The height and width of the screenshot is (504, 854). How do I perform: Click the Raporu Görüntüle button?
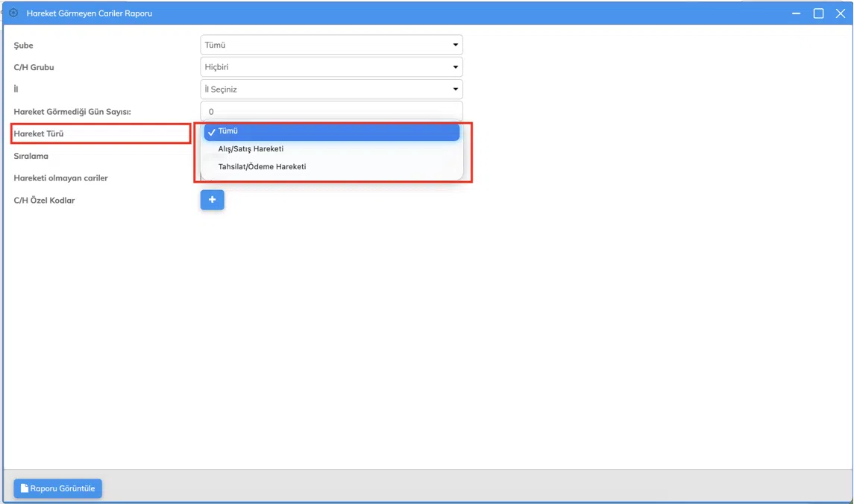point(58,488)
